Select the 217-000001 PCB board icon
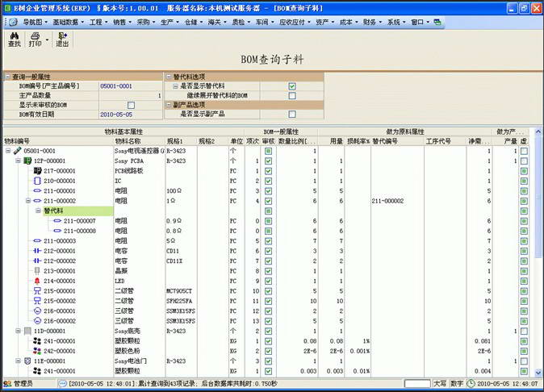 coord(37,171)
